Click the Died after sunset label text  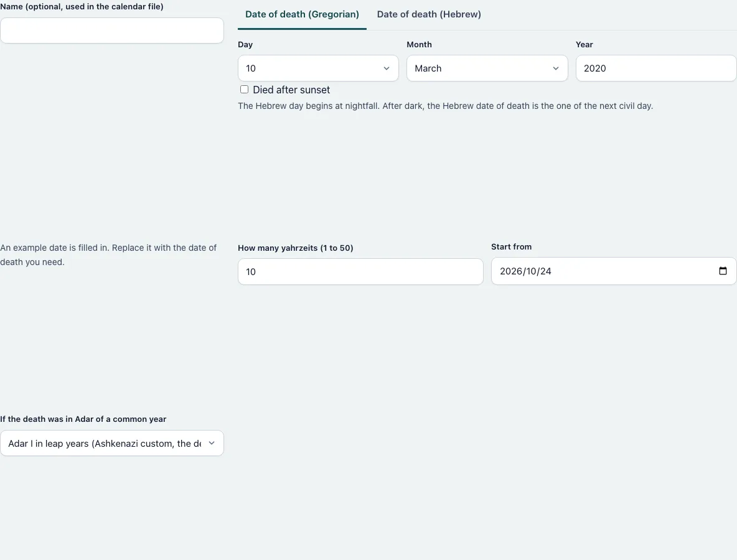(291, 90)
